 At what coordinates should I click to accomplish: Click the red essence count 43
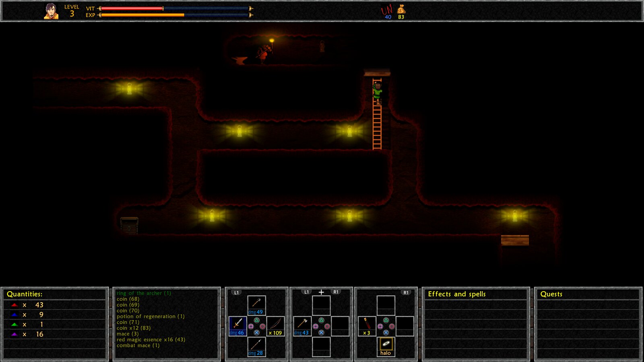pyautogui.click(x=39, y=305)
